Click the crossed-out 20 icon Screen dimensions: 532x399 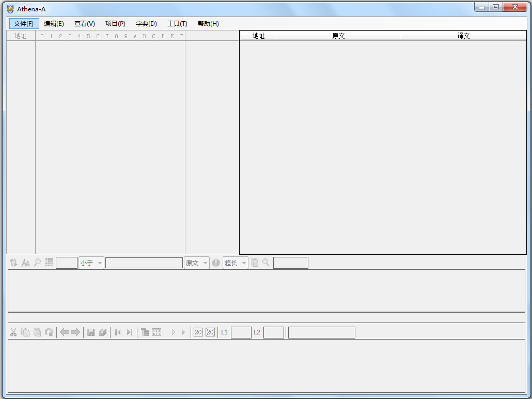210,332
